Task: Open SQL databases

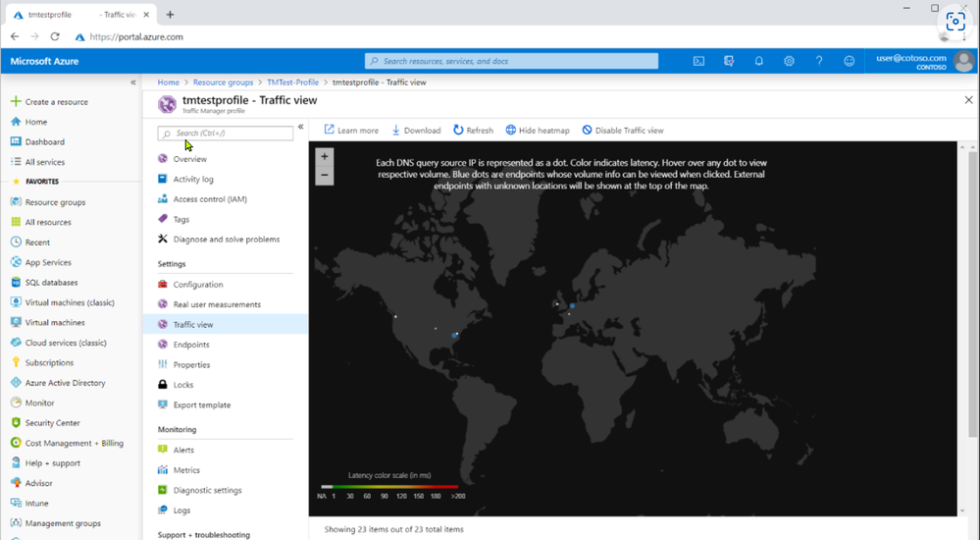Action: 44,282
